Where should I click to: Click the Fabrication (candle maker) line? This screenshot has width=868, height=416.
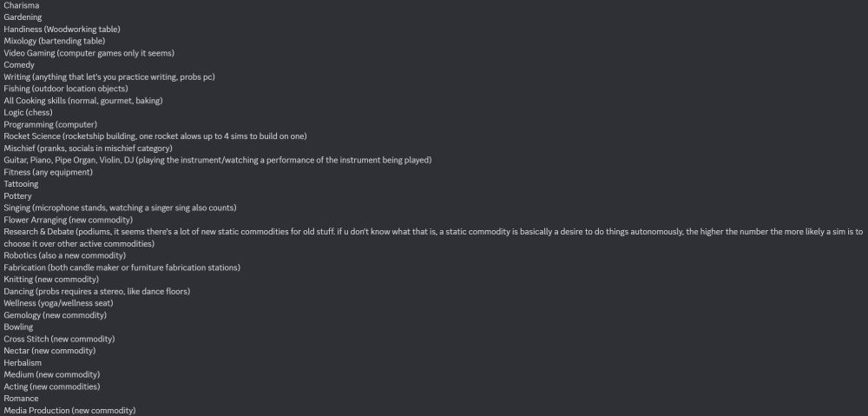click(x=122, y=267)
